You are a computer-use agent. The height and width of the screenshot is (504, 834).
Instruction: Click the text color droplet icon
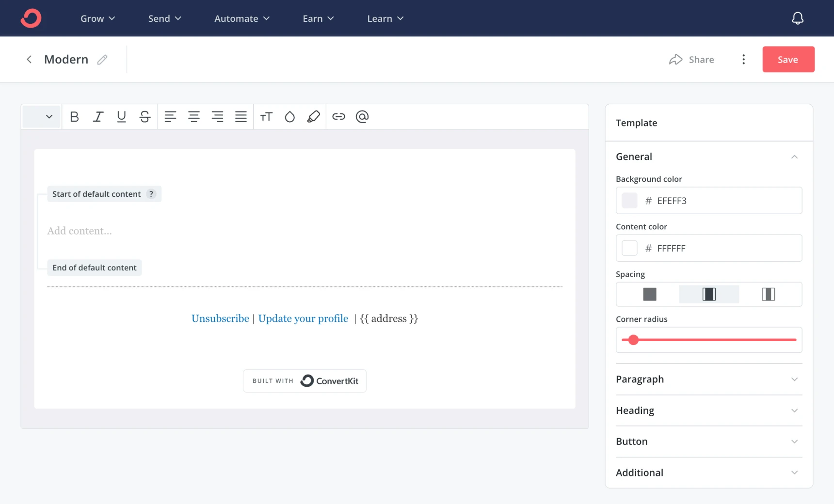pyautogui.click(x=289, y=117)
